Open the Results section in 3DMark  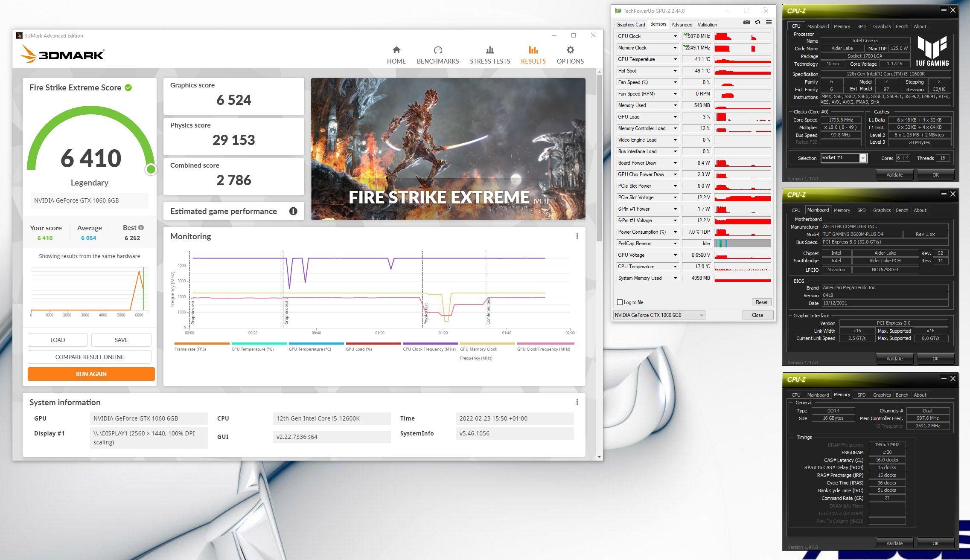coord(533,55)
